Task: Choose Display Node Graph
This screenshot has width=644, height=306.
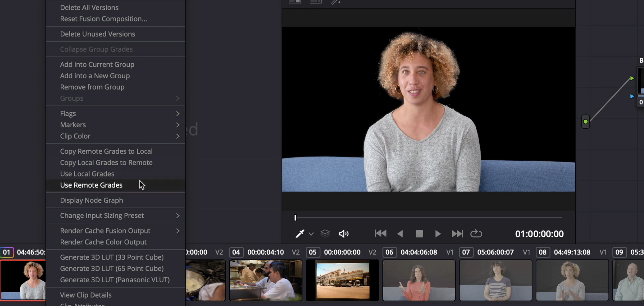Action: [x=116, y=201]
